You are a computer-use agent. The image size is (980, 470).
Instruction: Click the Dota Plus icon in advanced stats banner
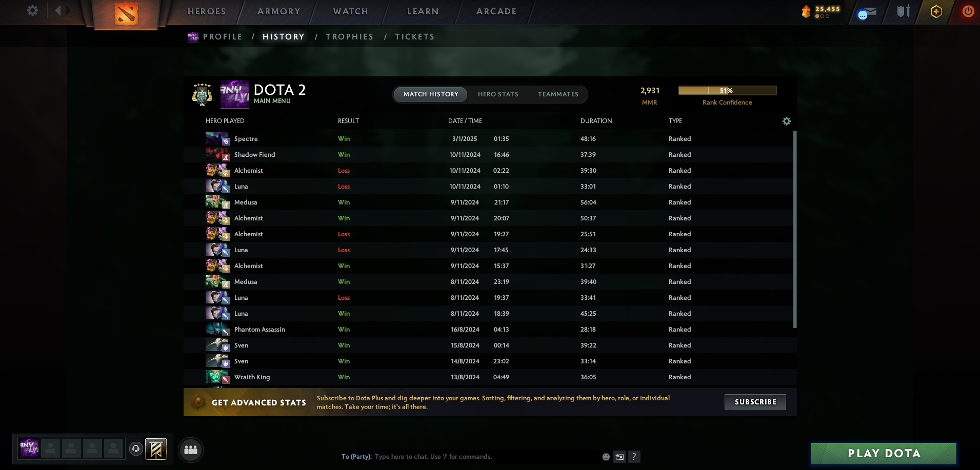198,402
